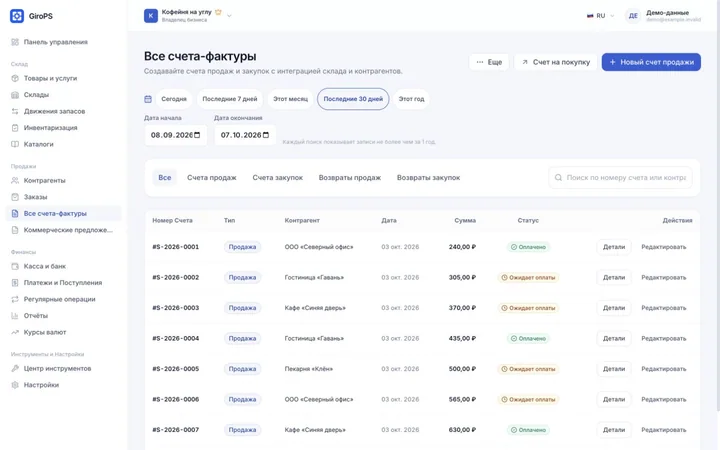Open Инвентаризация clipboard icon
This screenshot has height=450, width=720.
pyautogui.click(x=15, y=128)
